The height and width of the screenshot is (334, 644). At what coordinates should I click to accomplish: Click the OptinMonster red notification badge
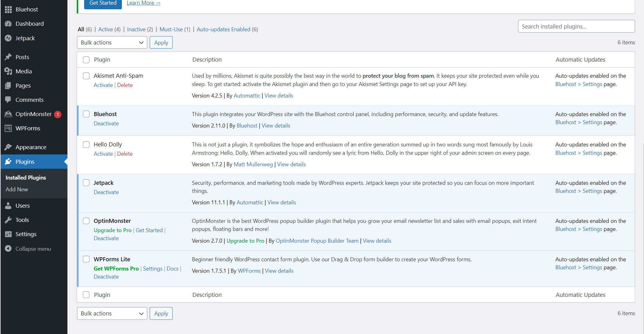[58, 114]
